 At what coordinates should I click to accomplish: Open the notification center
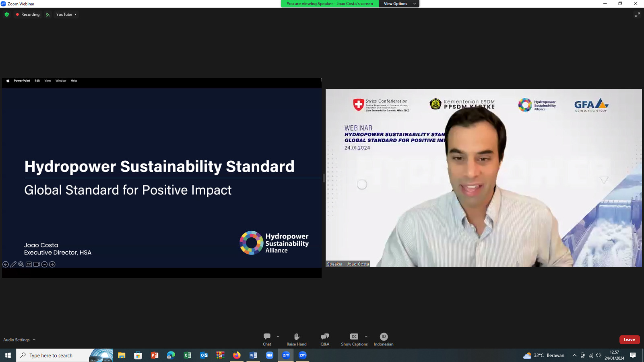pos(633,355)
